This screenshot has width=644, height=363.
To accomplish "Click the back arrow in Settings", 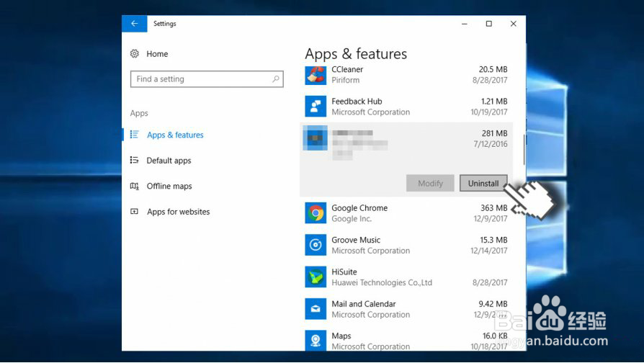I will point(134,24).
